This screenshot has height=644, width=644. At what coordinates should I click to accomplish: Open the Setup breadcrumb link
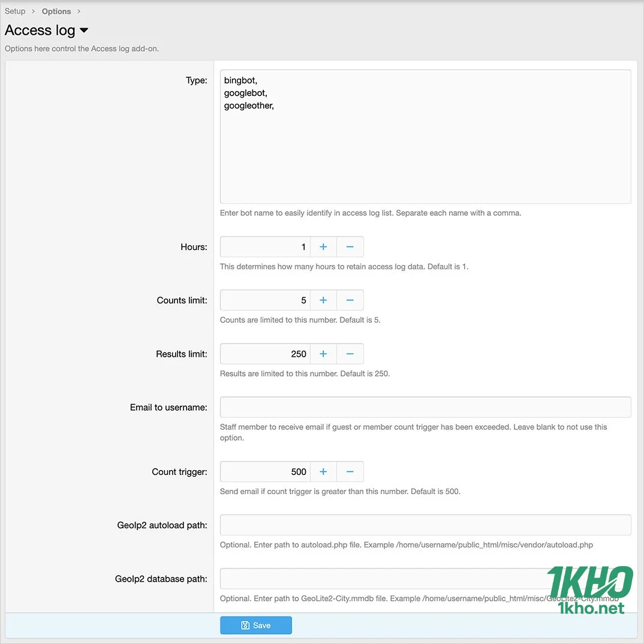pyautogui.click(x=15, y=11)
